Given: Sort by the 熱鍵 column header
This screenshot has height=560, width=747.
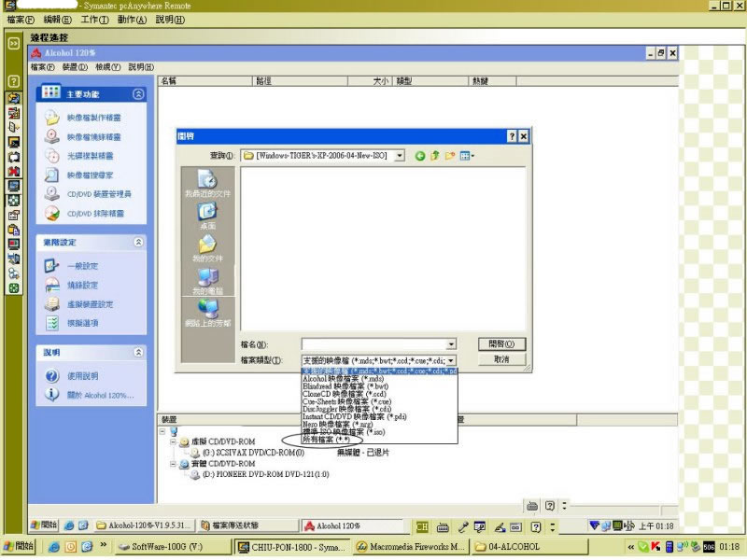Looking at the screenshot, I should pyautogui.click(x=493, y=81).
